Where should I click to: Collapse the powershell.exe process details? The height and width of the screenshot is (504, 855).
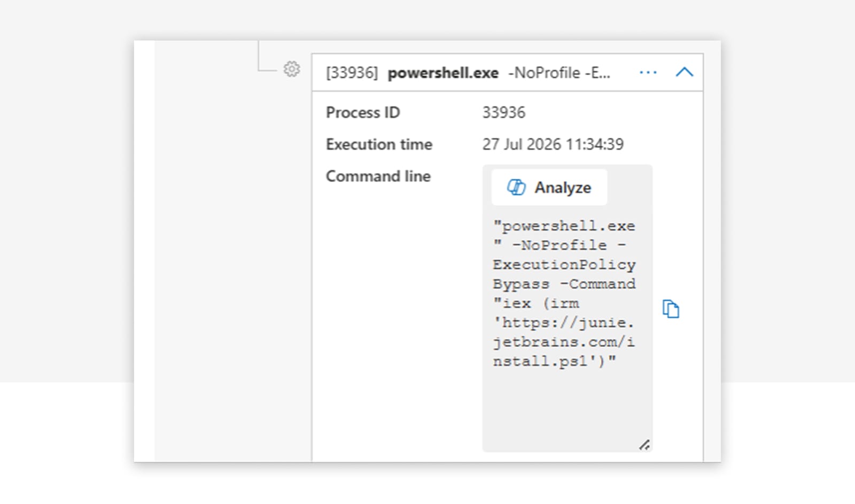[x=685, y=72]
